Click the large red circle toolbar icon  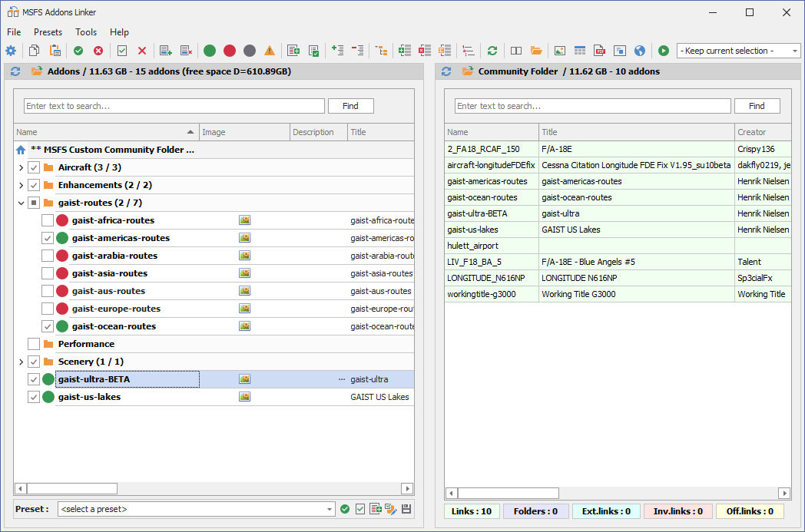pos(230,51)
